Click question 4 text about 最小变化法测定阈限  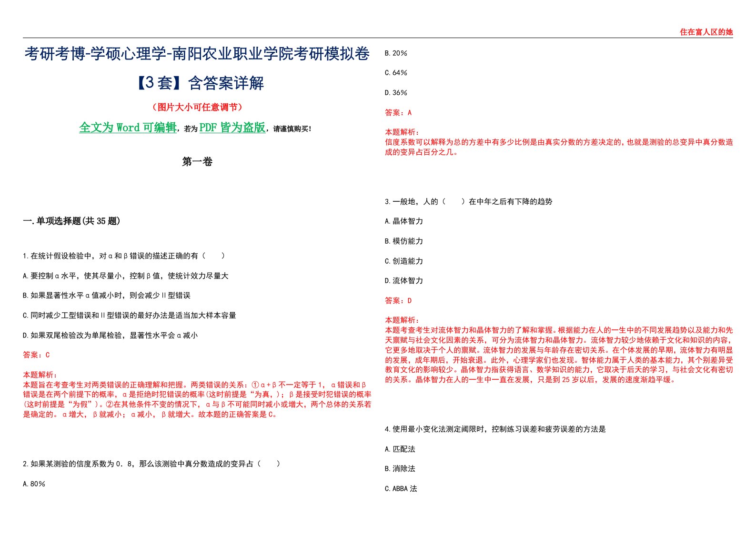[495, 429]
